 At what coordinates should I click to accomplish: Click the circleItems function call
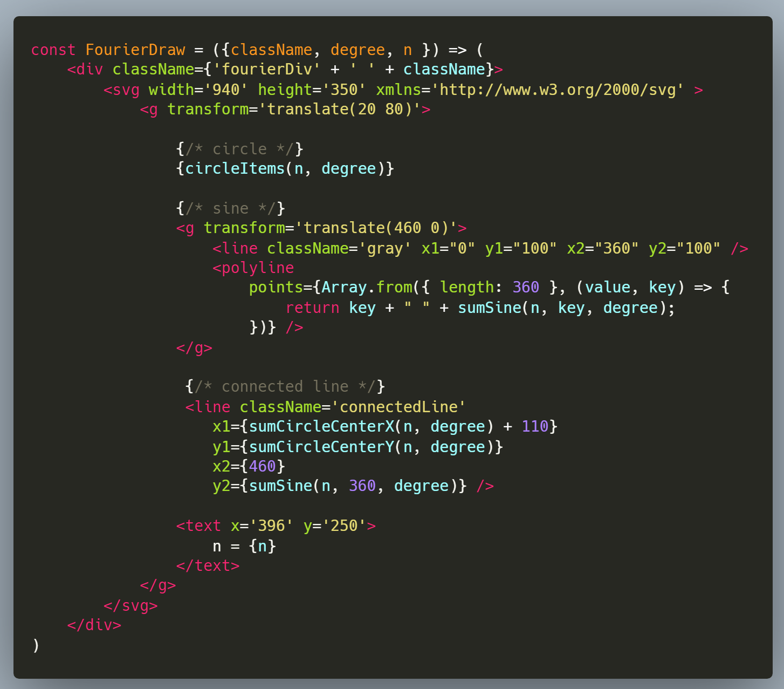[x=235, y=168]
